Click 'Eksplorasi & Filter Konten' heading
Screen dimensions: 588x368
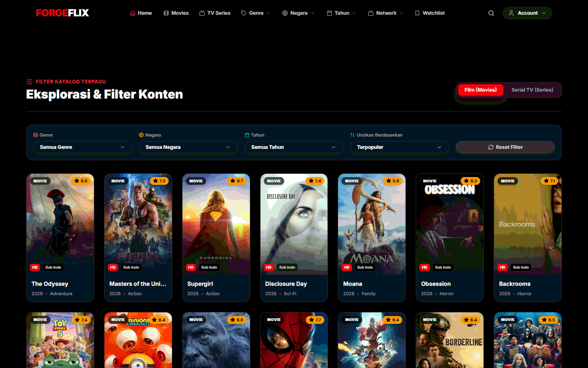click(x=105, y=94)
